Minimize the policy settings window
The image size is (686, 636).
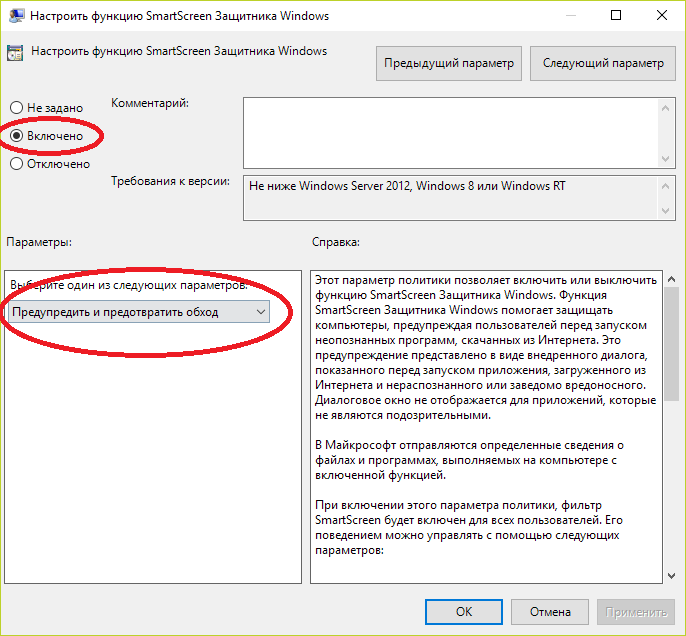[x=570, y=15]
